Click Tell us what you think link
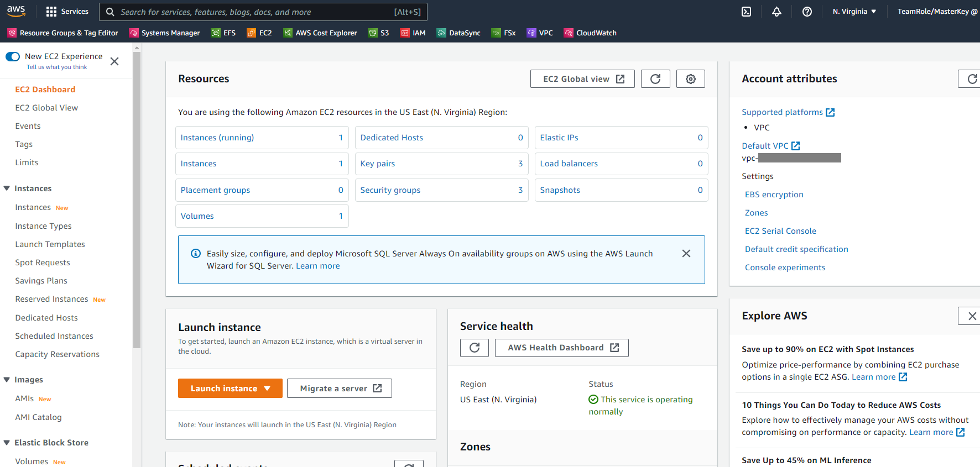Image resolution: width=980 pixels, height=467 pixels. (x=57, y=67)
